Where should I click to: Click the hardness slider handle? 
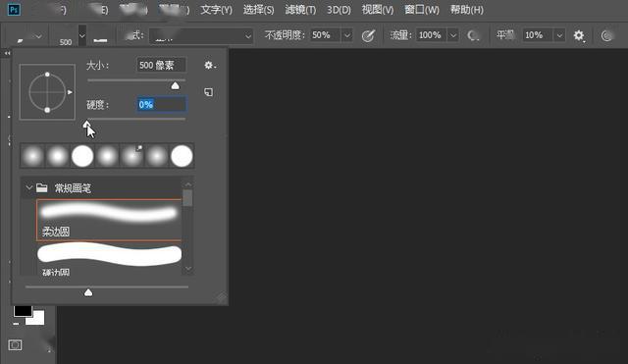(87, 125)
